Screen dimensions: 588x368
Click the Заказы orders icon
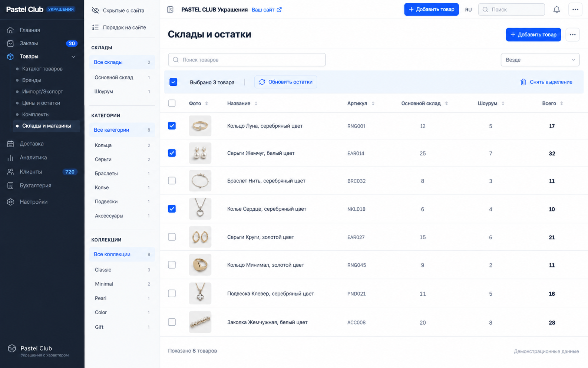click(10, 43)
